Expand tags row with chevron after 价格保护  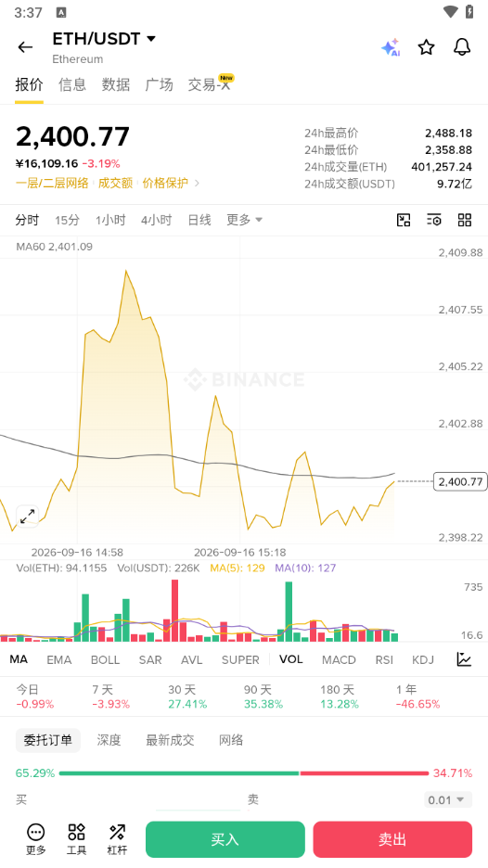(x=198, y=183)
